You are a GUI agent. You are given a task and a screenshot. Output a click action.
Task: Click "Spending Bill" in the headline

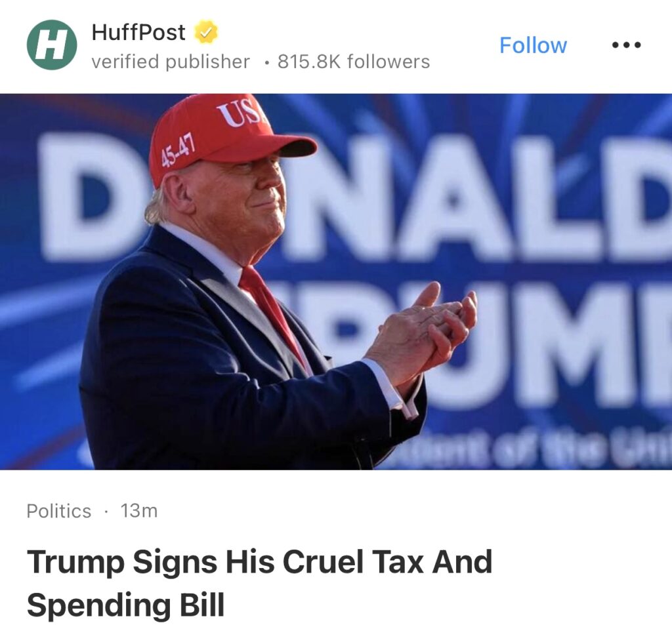(x=125, y=605)
